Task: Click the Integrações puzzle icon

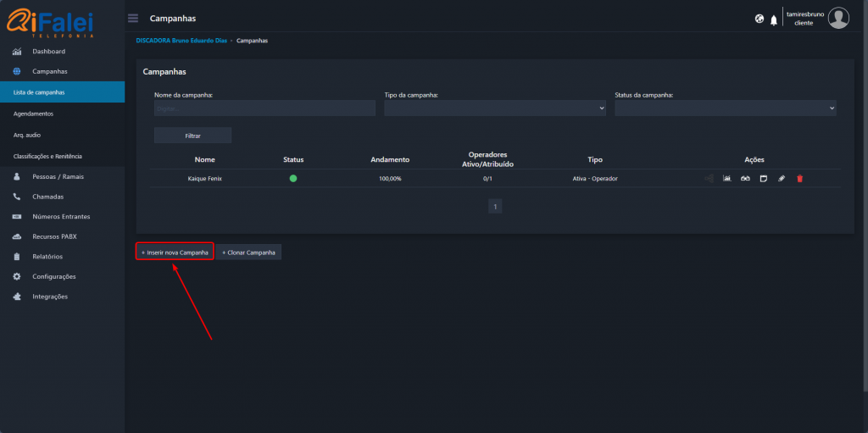Action: pyautogui.click(x=17, y=297)
